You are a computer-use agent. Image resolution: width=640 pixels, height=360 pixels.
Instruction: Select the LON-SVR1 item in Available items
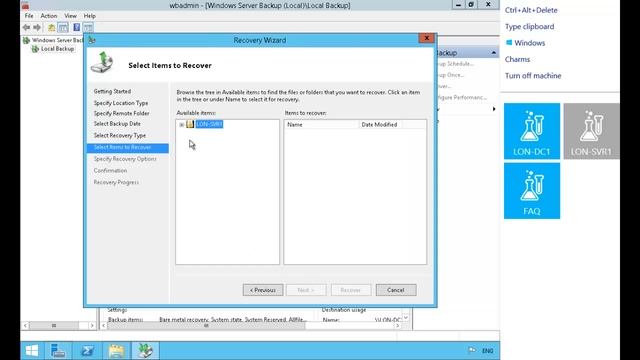click(x=209, y=124)
